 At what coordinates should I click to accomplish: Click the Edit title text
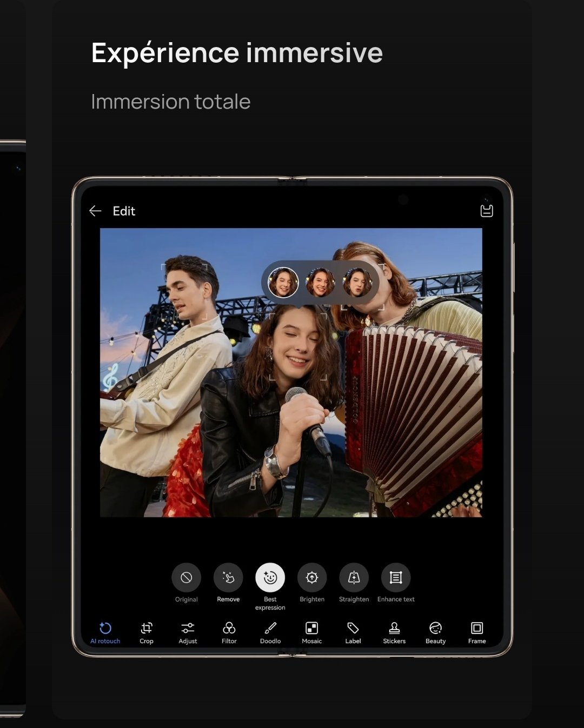pos(124,211)
